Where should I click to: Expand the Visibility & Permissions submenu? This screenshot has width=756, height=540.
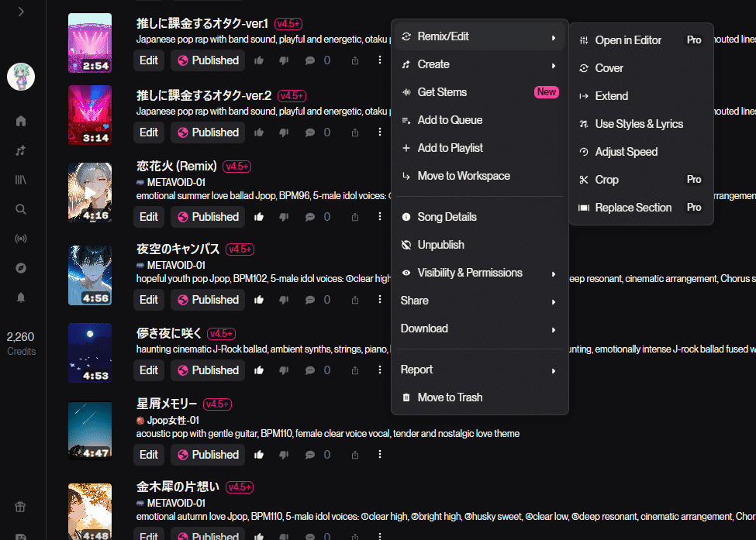[x=479, y=273]
